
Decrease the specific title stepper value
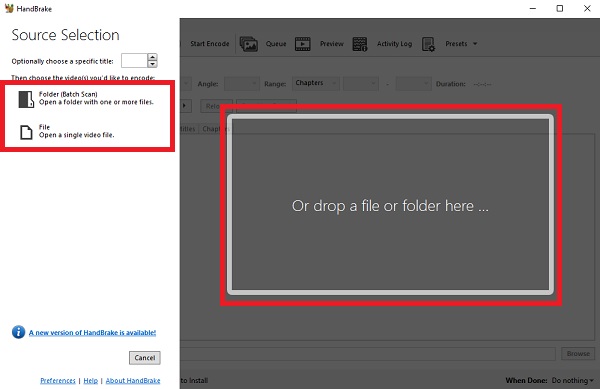152,64
